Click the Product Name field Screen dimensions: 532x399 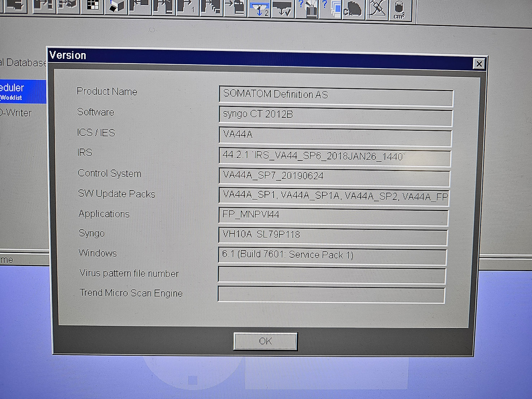tap(335, 95)
